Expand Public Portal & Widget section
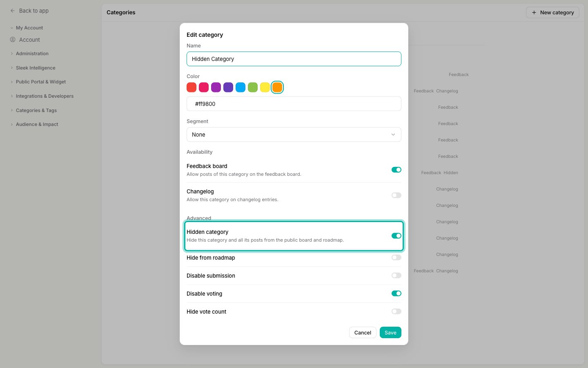588x368 pixels. (38, 82)
